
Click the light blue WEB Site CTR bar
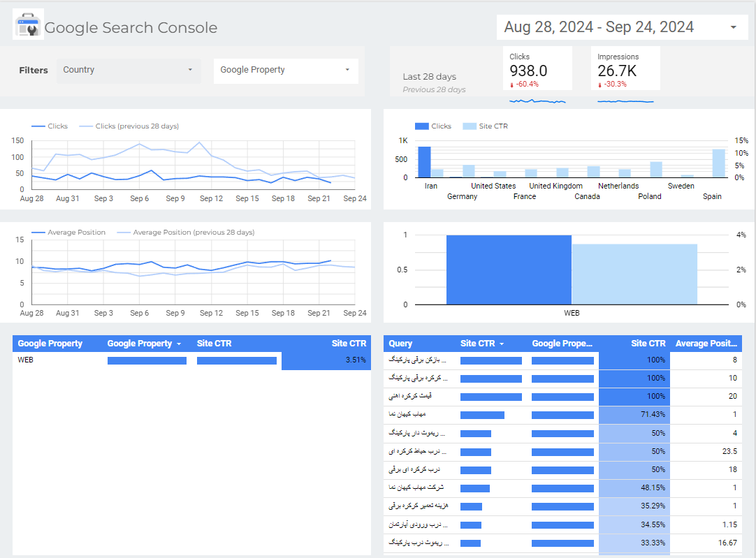click(634, 274)
